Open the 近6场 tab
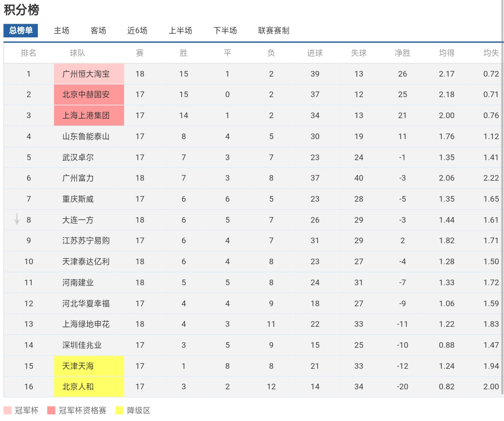504x421 pixels. point(137,30)
